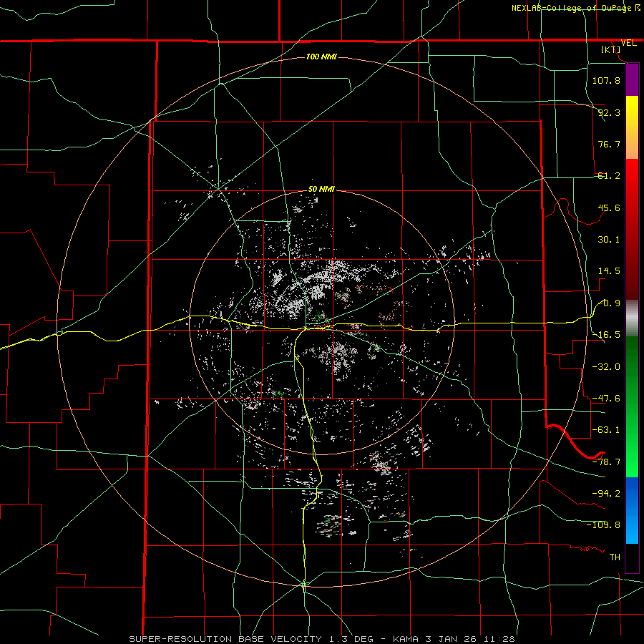Select the -109.8 legend value

tap(603, 525)
